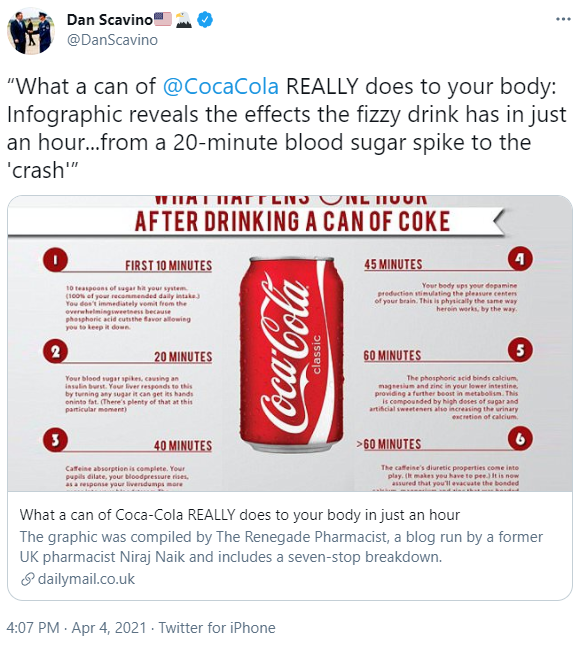
Task: Click the Renegade Pharmacist card description text
Action: click(281, 547)
